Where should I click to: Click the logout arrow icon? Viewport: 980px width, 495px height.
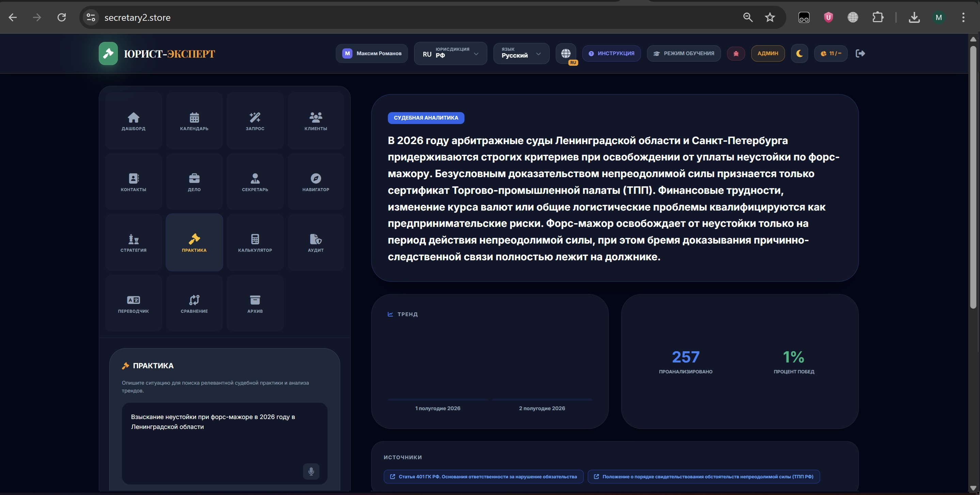pyautogui.click(x=860, y=53)
